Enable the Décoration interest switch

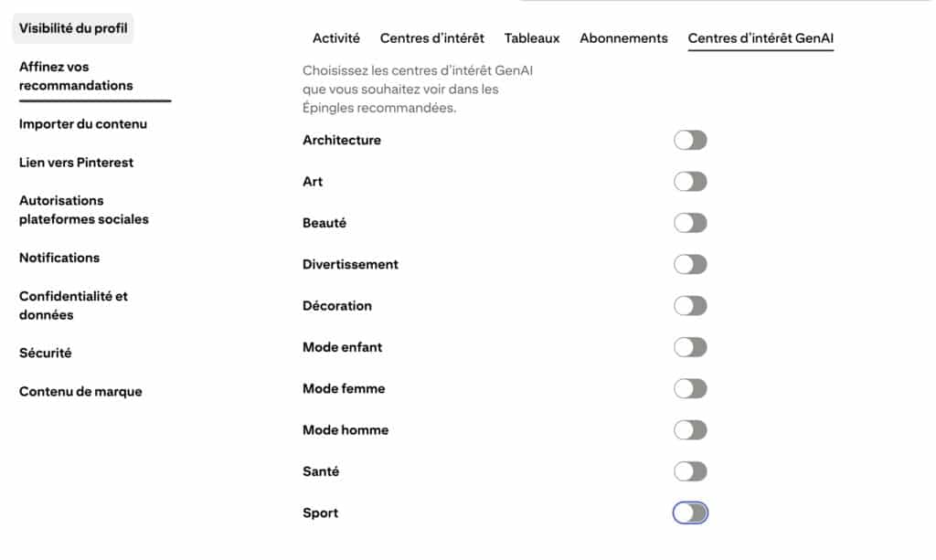click(x=690, y=306)
